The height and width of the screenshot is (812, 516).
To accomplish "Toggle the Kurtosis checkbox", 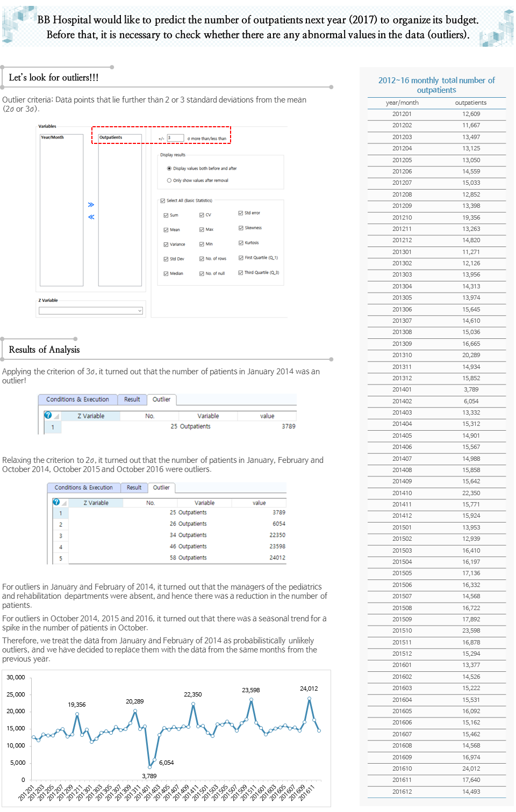I will coord(241,243).
